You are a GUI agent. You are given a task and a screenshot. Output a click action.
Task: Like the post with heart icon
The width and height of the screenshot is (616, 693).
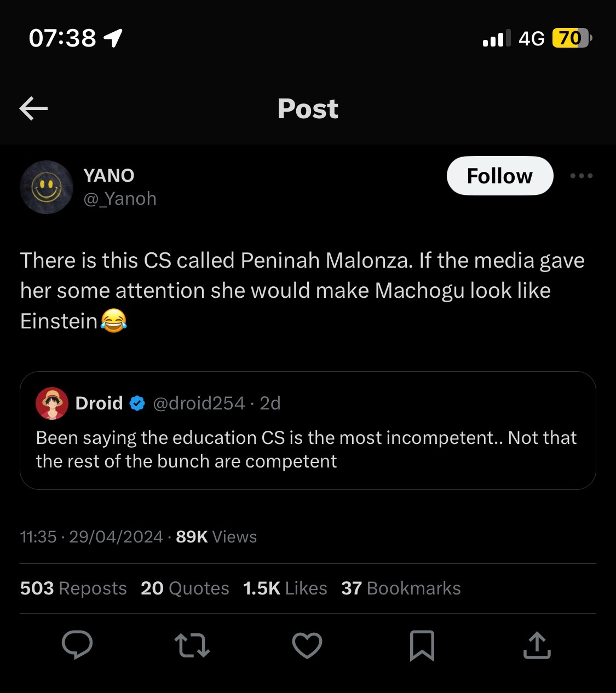point(307,645)
